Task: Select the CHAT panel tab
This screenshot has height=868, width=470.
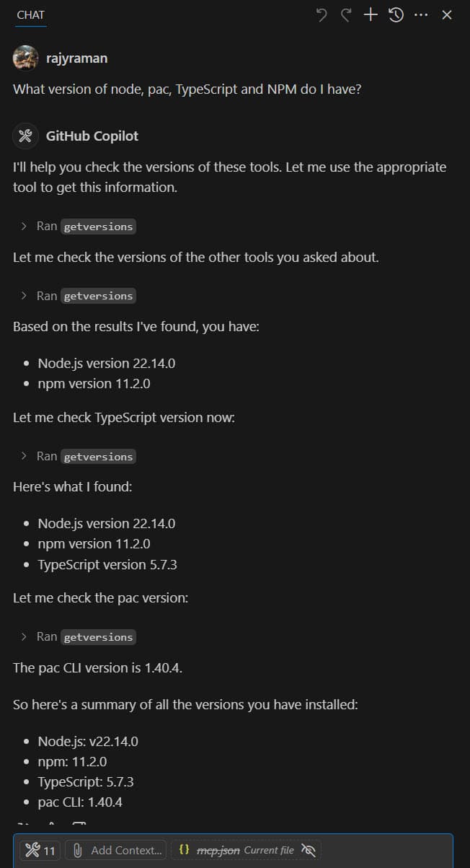Action: 30,14
